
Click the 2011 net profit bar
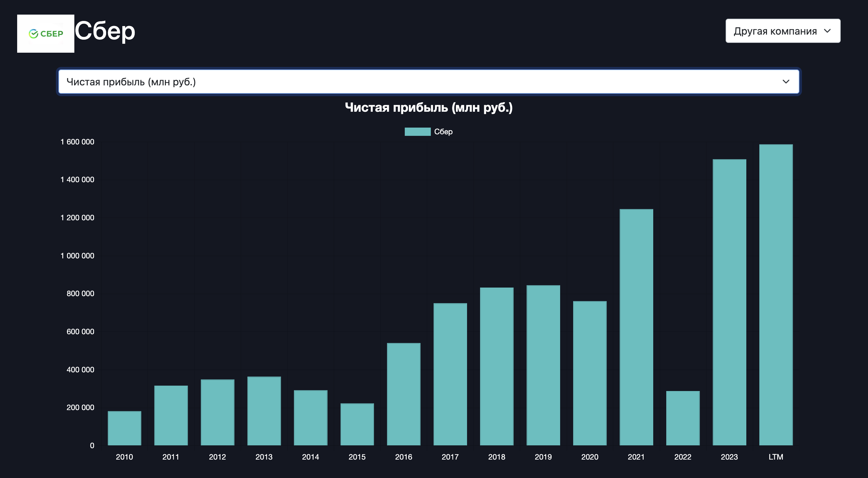[171, 415]
